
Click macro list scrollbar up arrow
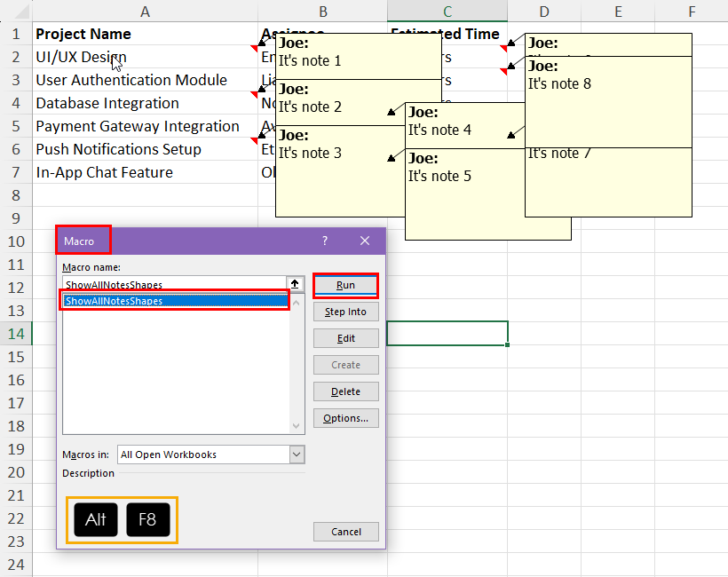click(297, 303)
